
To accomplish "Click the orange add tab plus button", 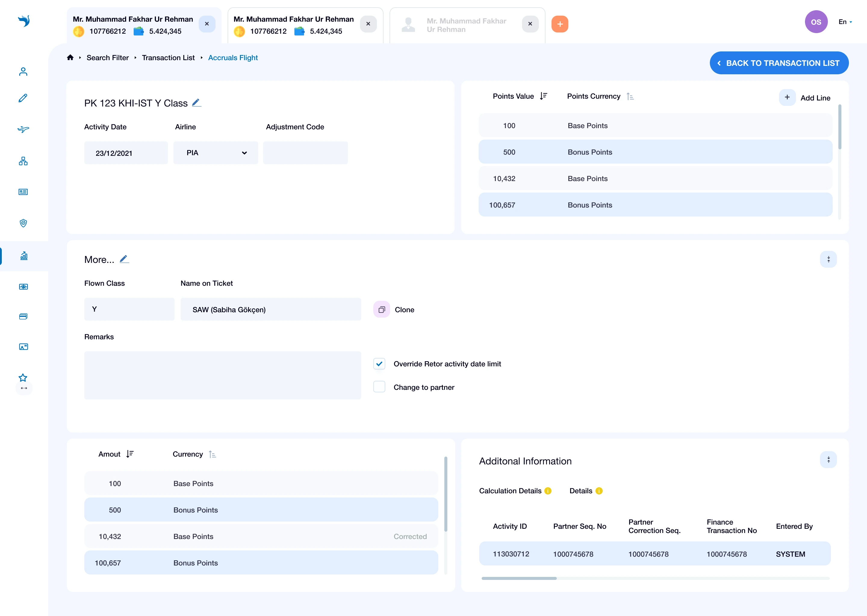I will (560, 24).
